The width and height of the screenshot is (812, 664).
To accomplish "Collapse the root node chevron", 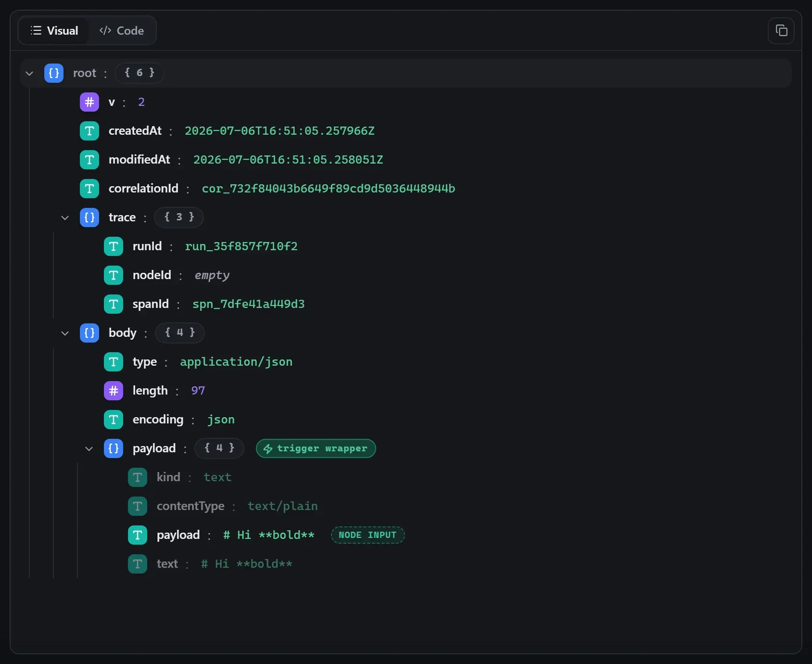I will (29, 73).
